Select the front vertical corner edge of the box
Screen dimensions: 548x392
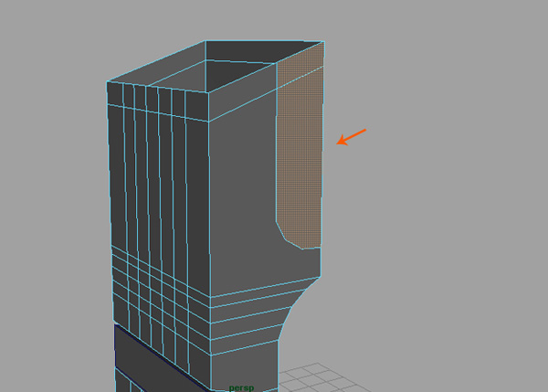point(211,201)
